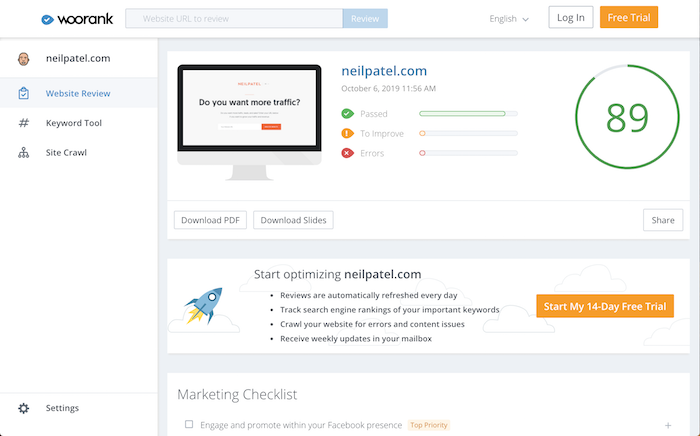Click the 89 score circle
Screen dimensions: 700x436
(627, 117)
